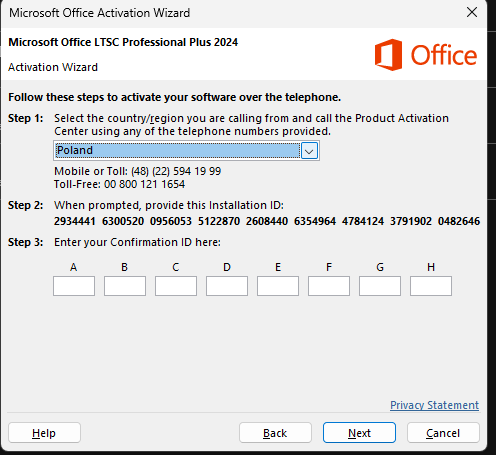This screenshot has width=496, height=455.
Task: Close the Activation Wizard window
Action: click(472, 13)
